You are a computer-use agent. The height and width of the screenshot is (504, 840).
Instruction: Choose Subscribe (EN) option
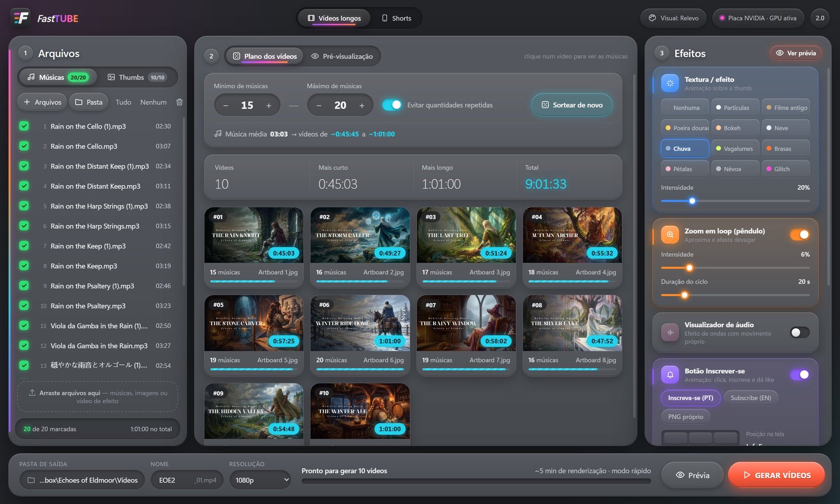tap(751, 398)
